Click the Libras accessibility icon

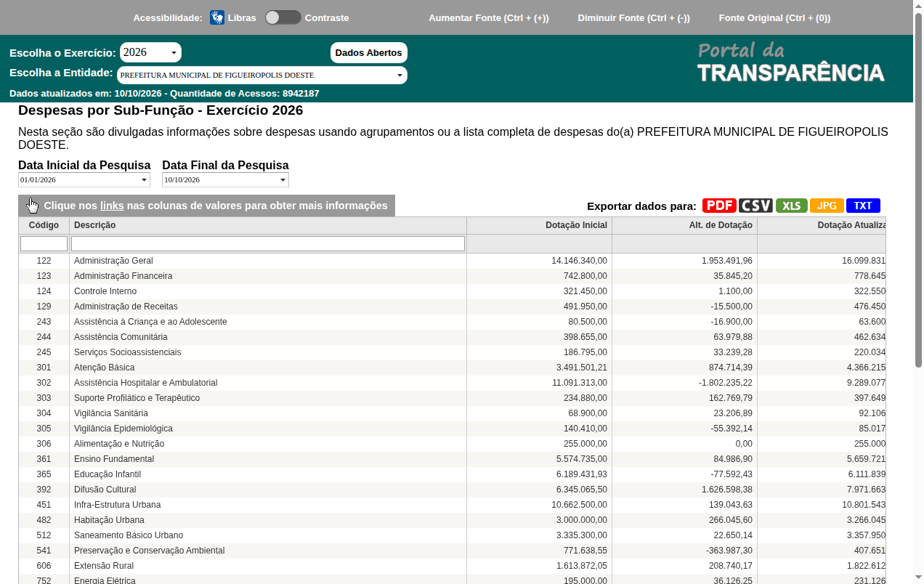pyautogui.click(x=217, y=17)
